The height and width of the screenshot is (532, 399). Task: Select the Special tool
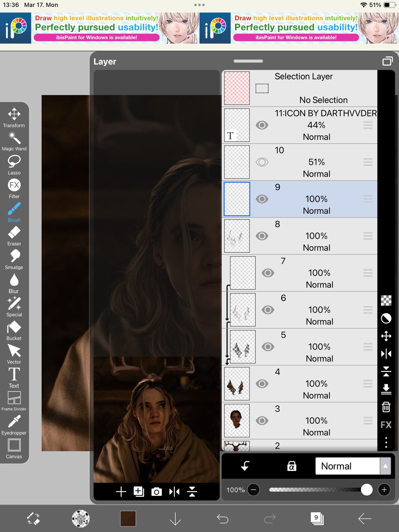coord(14,307)
